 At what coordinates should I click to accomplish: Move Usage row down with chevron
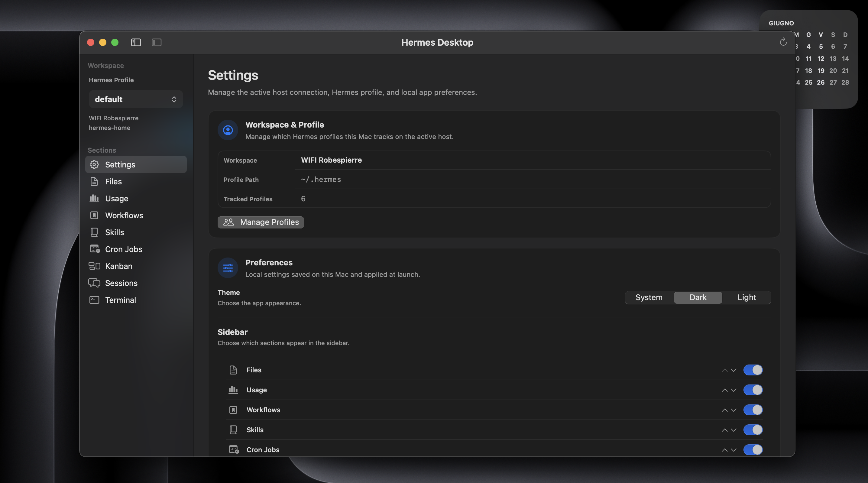pos(734,390)
